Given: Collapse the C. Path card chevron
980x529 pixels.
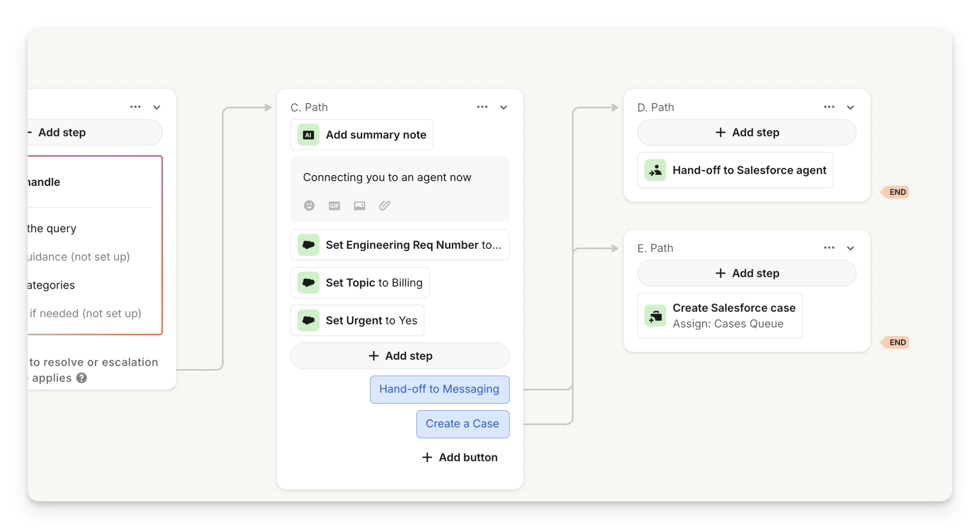Looking at the screenshot, I should pyautogui.click(x=503, y=108).
